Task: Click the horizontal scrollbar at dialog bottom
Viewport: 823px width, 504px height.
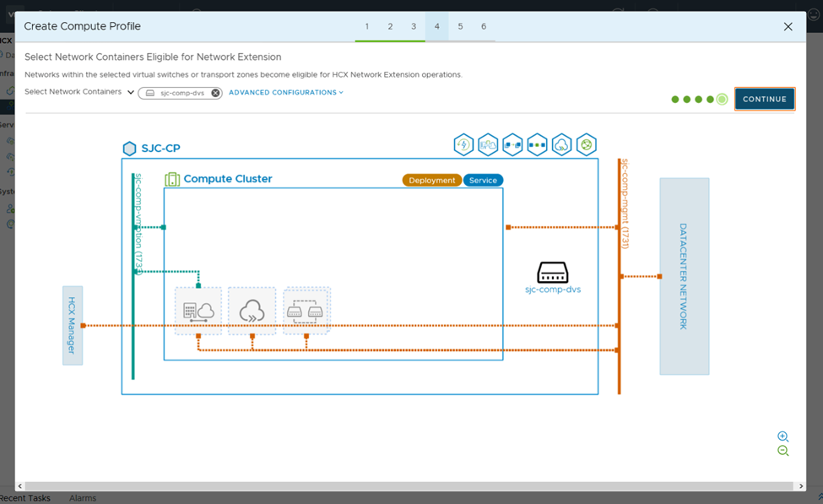Action: pos(410,486)
